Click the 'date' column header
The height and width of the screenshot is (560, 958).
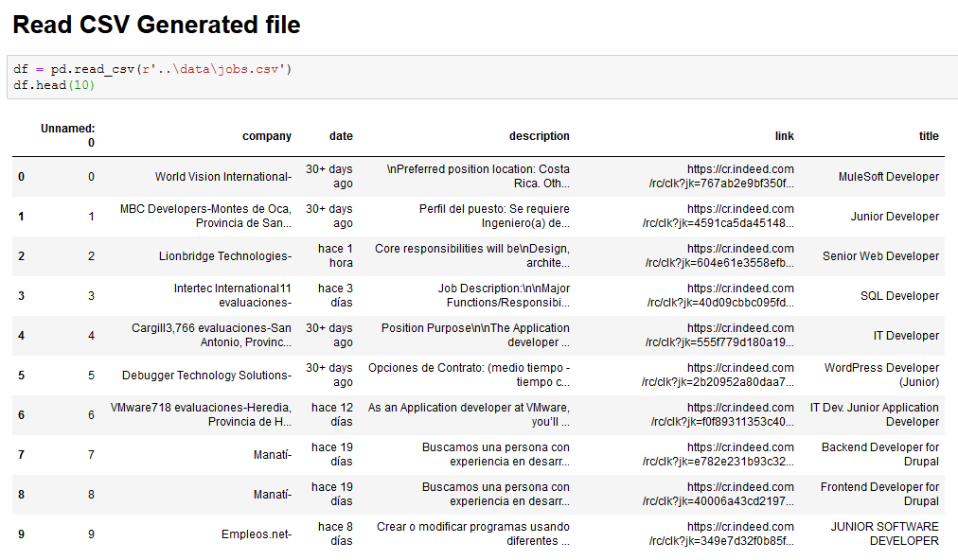pyautogui.click(x=341, y=136)
